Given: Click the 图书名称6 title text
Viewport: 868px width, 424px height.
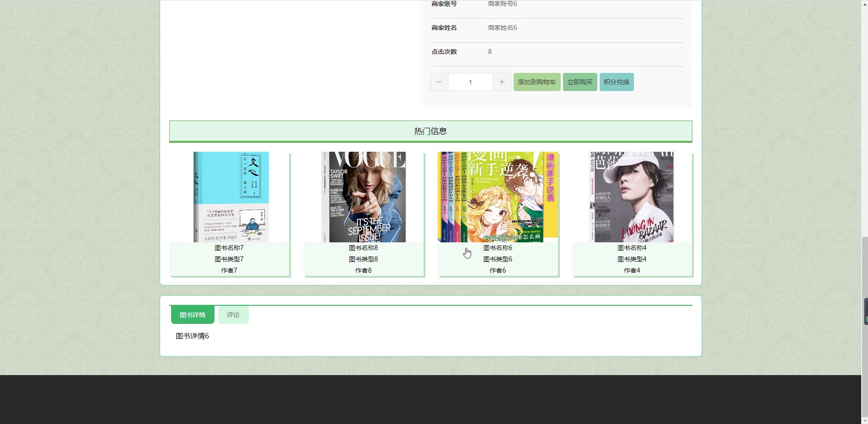Looking at the screenshot, I should click(498, 248).
